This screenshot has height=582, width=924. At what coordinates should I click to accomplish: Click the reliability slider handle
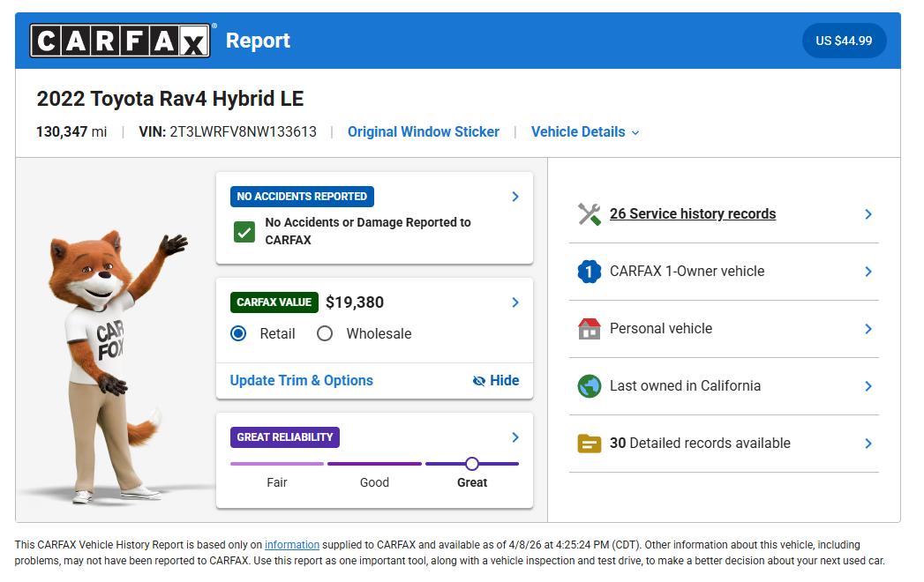pos(472,464)
